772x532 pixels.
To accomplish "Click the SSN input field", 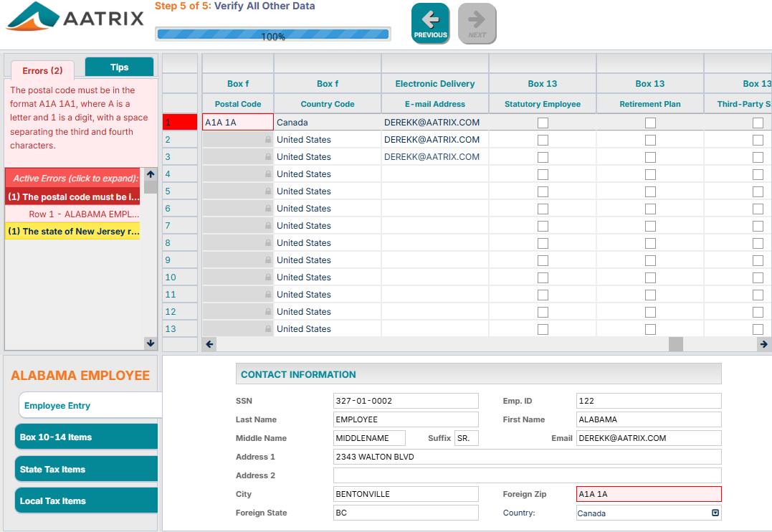I will (x=406, y=401).
